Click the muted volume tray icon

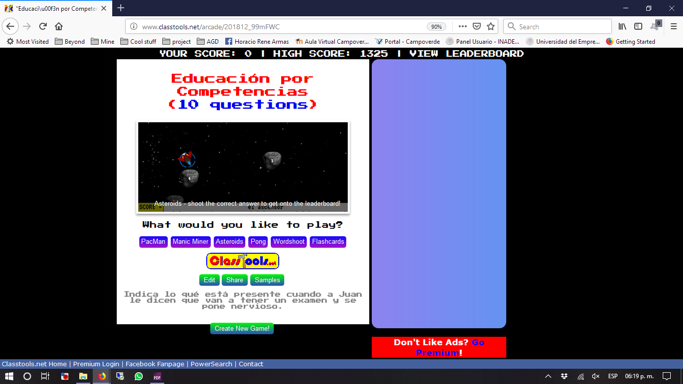[595, 376]
